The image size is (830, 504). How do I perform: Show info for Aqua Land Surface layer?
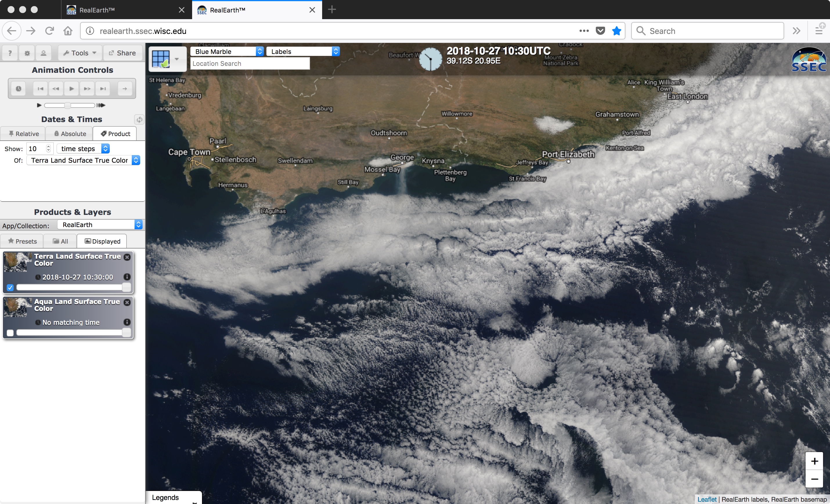[x=127, y=322]
